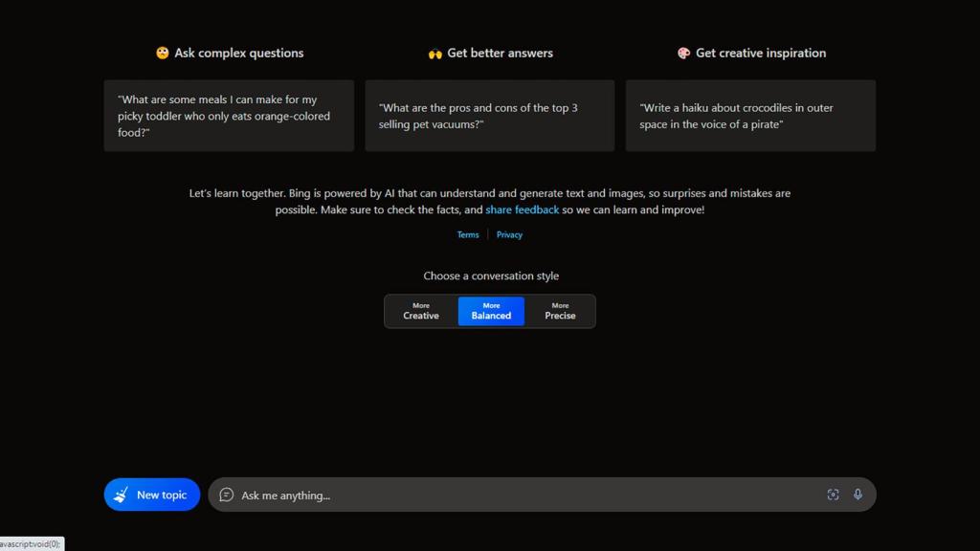Click the raised hands emoji by Get better answers

click(435, 54)
